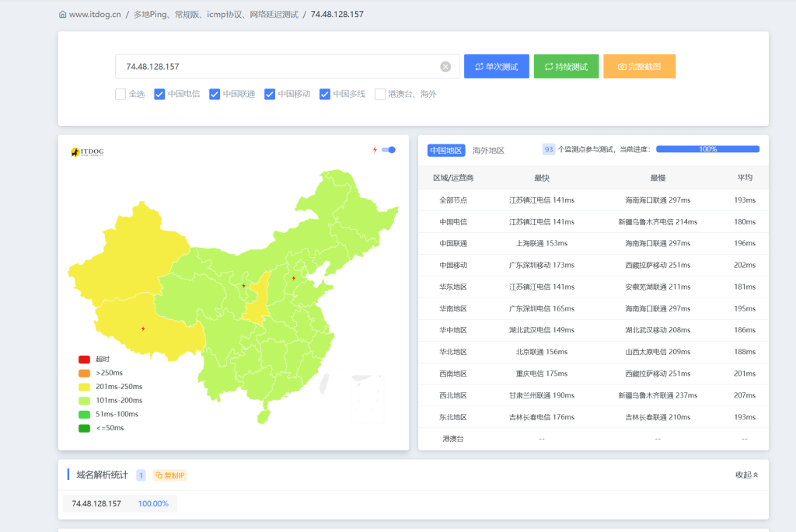Screen dimensions: 796x532
Task: Click the 区域/运营商 column header
Action: pyautogui.click(x=453, y=178)
